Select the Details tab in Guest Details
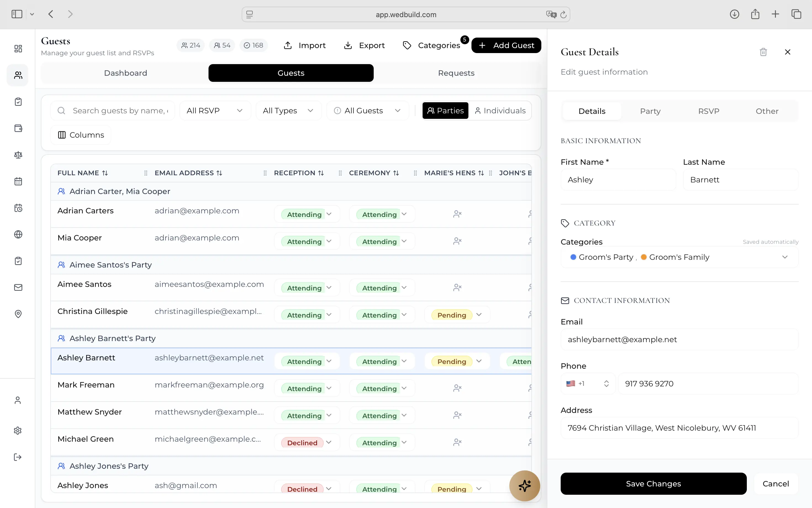Viewport: 812px width, 508px height. click(x=592, y=111)
